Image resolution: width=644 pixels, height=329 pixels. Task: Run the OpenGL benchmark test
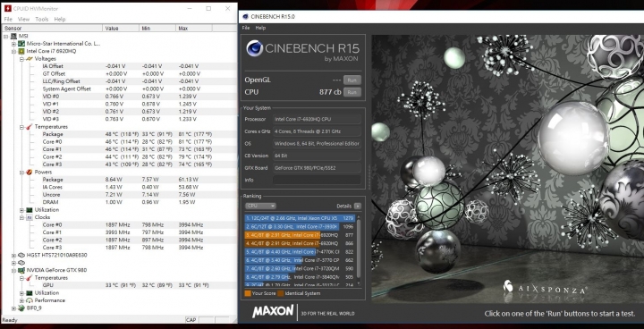[x=352, y=80]
